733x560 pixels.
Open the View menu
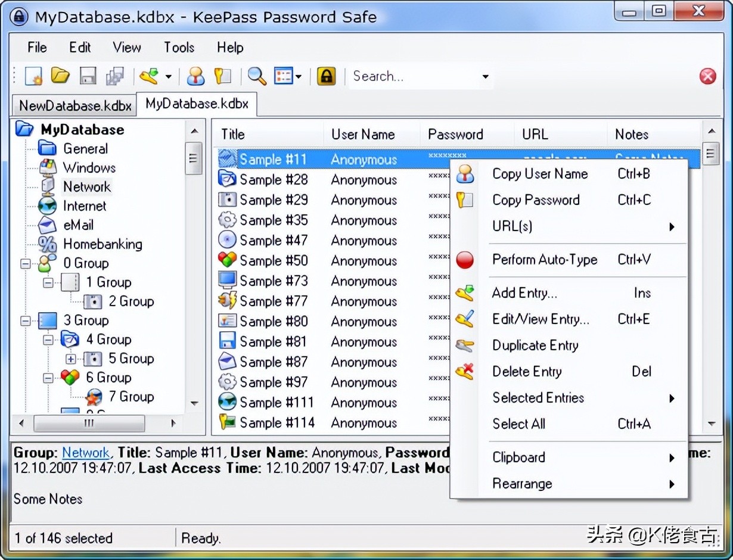click(127, 48)
